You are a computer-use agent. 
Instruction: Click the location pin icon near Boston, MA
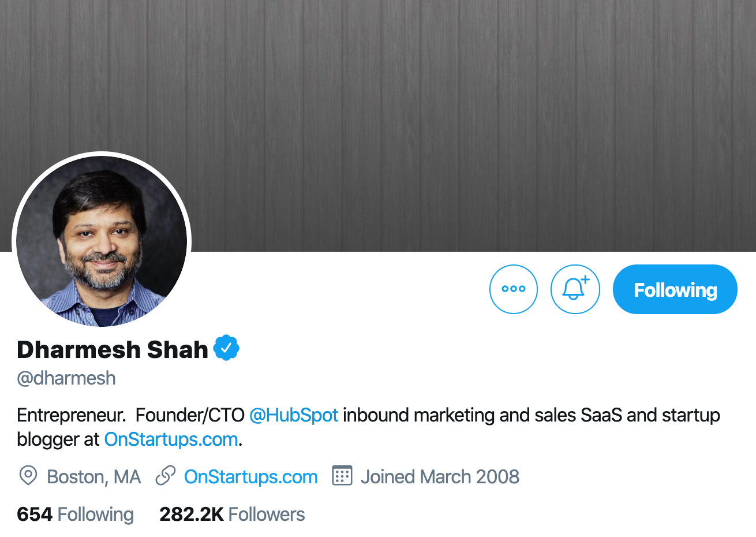tap(27, 476)
